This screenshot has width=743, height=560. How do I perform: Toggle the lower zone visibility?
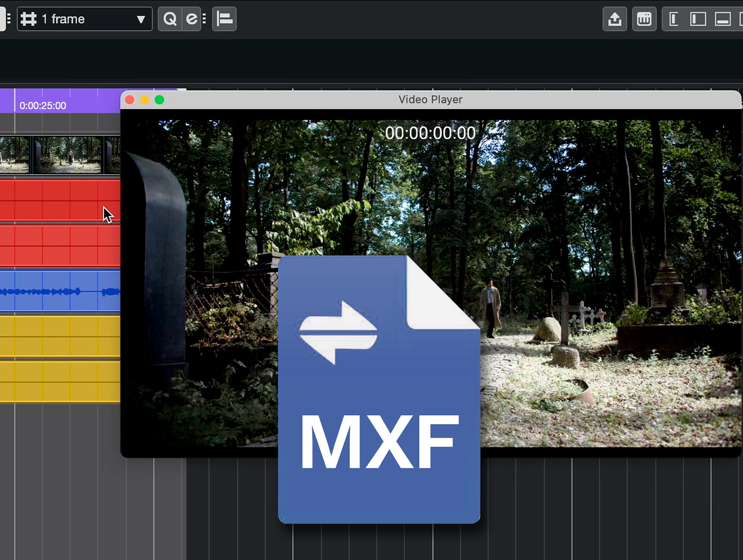(722, 19)
